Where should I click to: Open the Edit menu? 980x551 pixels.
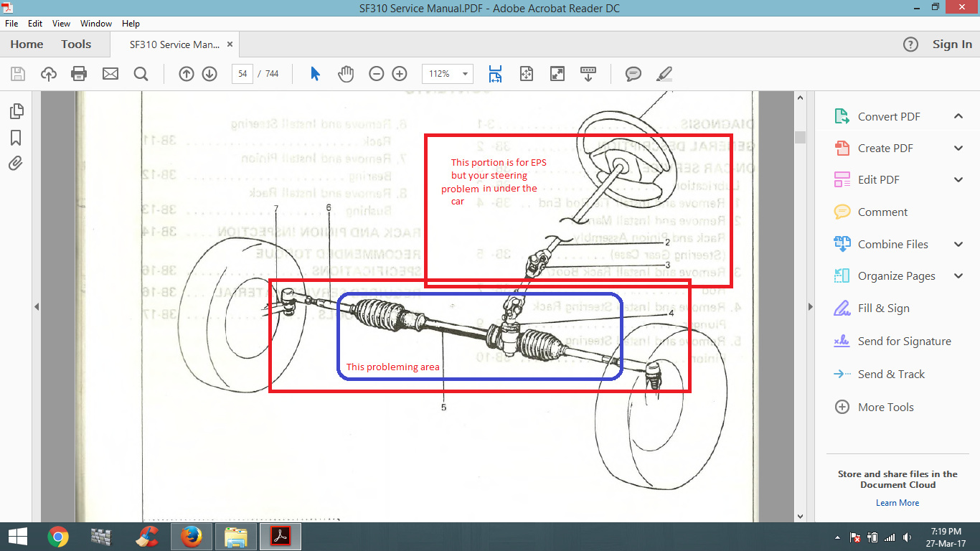pyautogui.click(x=35, y=24)
